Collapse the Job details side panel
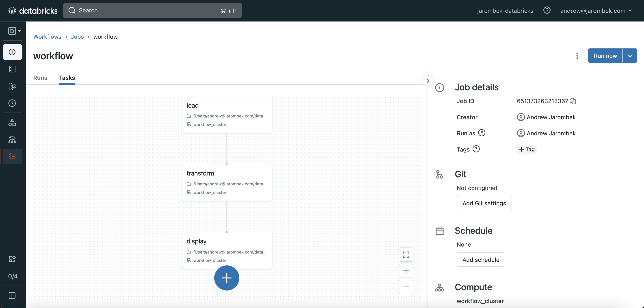This screenshot has height=308, width=644. pyautogui.click(x=428, y=80)
